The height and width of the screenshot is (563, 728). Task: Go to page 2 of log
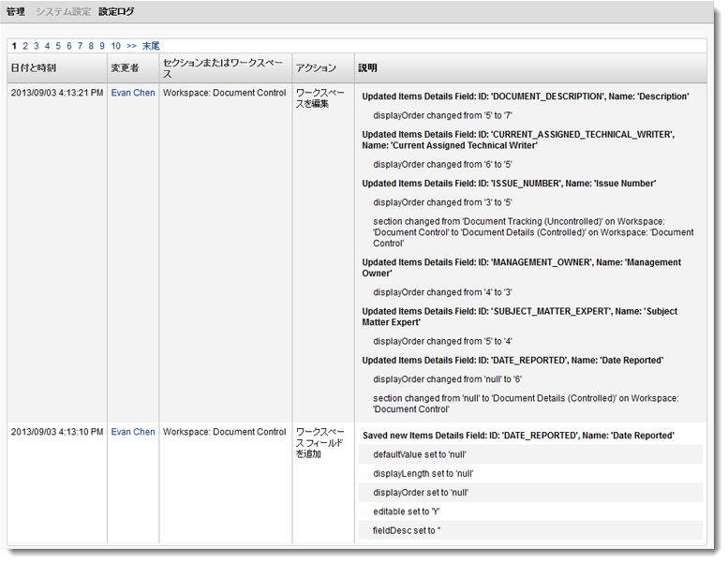point(25,46)
